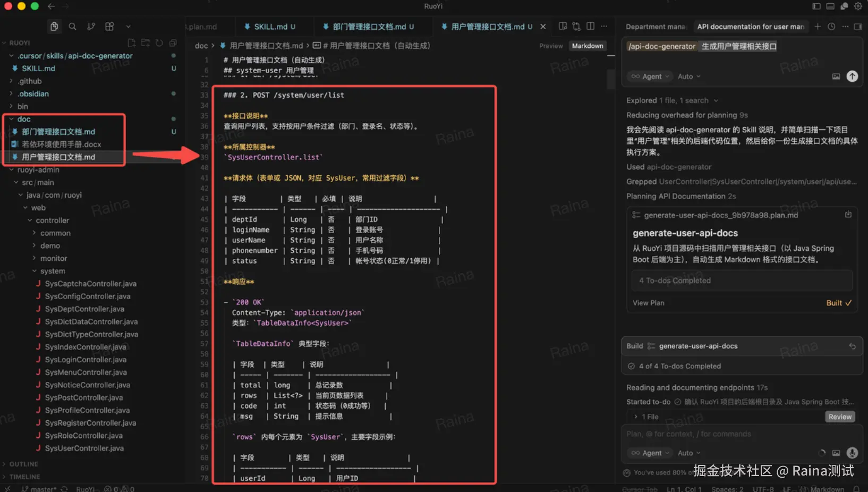Collapse the system folder in the tree
Image resolution: width=868 pixels, height=492 pixels.
click(53, 271)
